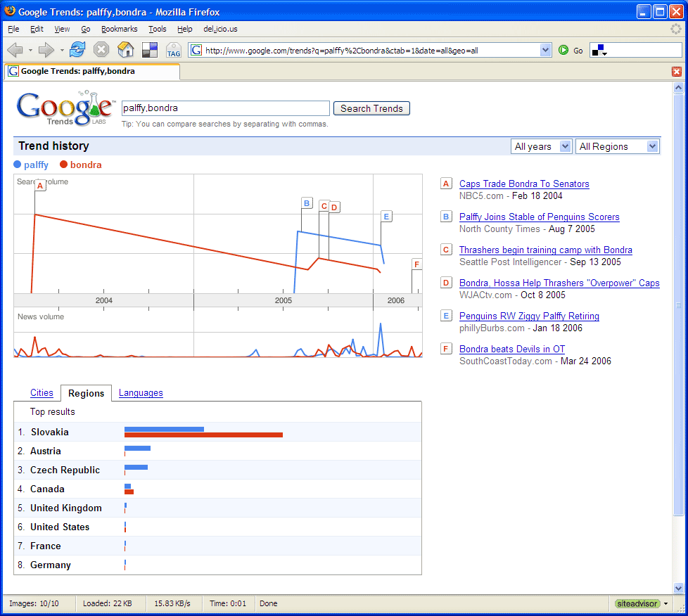Click the red bondra legend dot
The width and height of the screenshot is (688, 616).
[63, 165]
